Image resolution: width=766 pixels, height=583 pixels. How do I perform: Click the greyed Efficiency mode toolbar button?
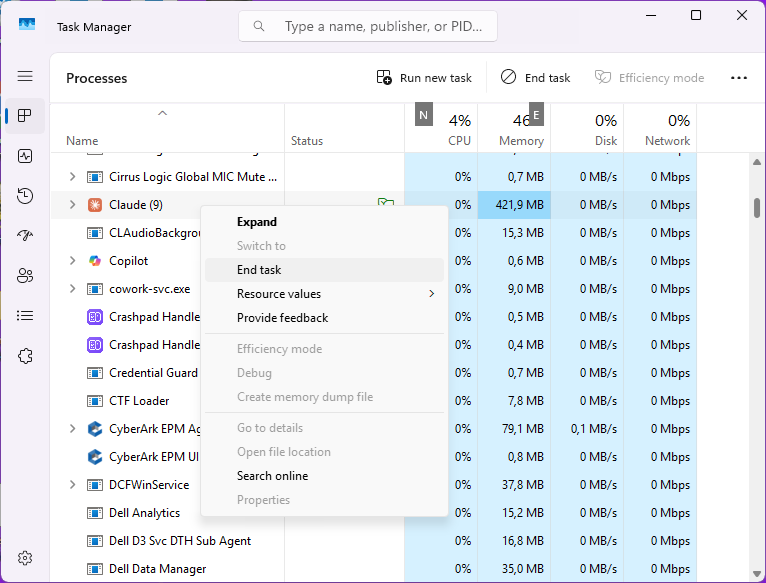(649, 78)
